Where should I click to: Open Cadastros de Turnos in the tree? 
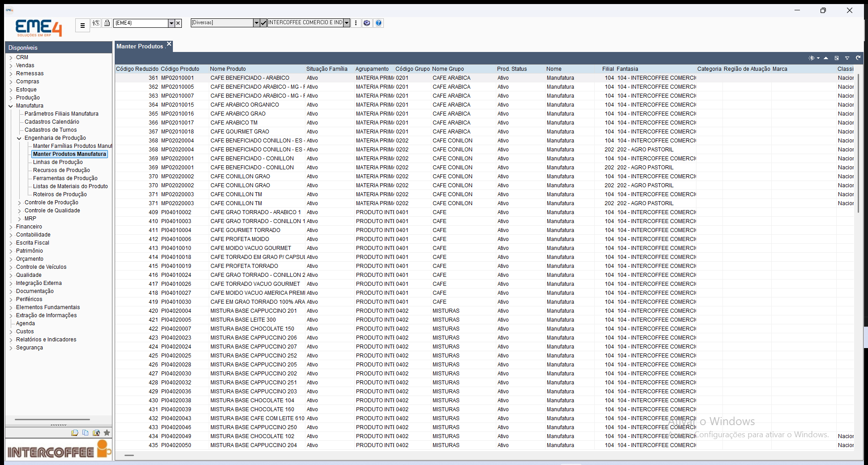(x=51, y=130)
